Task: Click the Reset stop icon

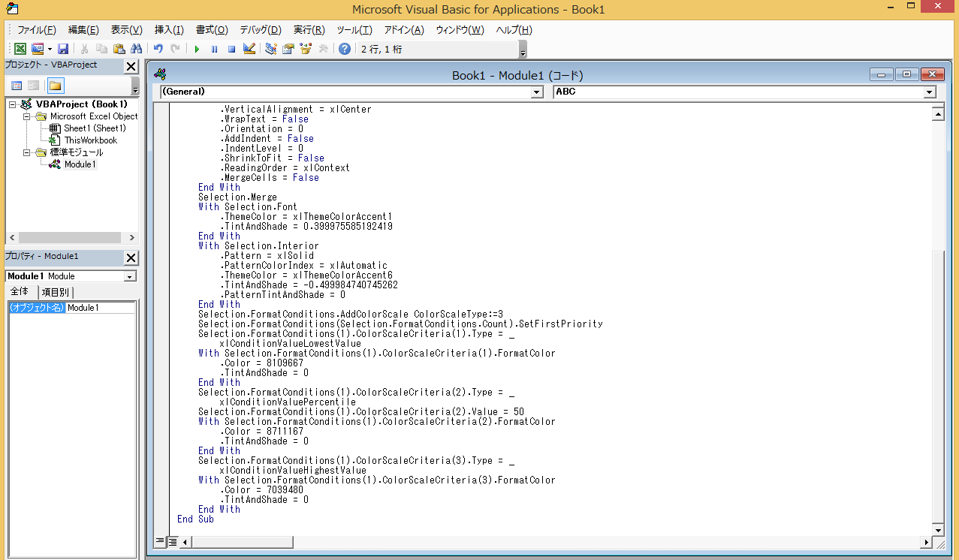Action: tap(231, 49)
